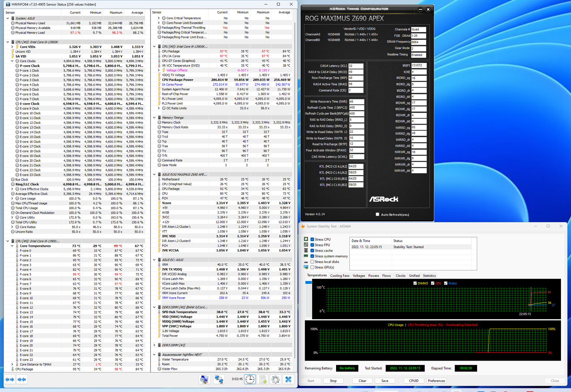Switch to the Cooling Fans tab
Image resolution: width=571 pixels, height=392 pixels.
[340, 276]
